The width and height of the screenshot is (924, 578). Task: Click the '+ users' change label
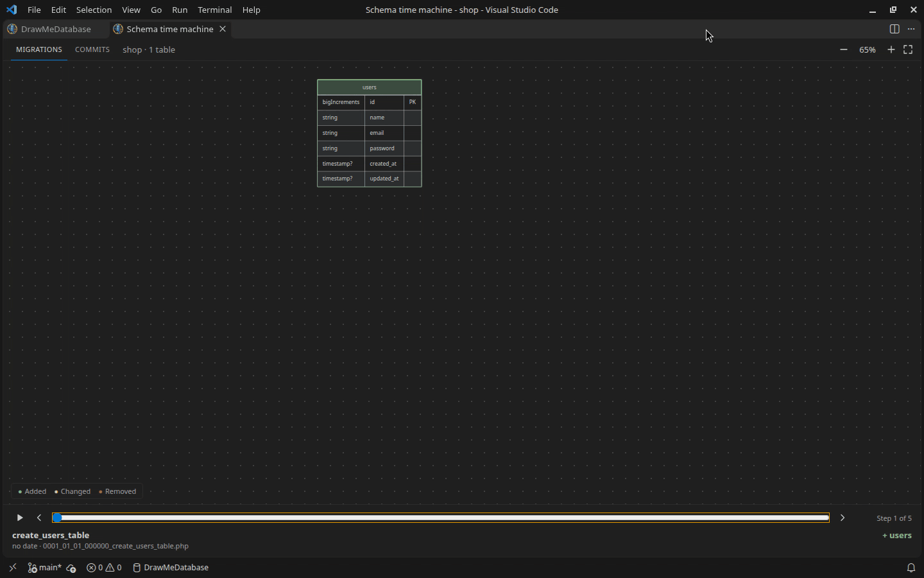click(x=897, y=536)
